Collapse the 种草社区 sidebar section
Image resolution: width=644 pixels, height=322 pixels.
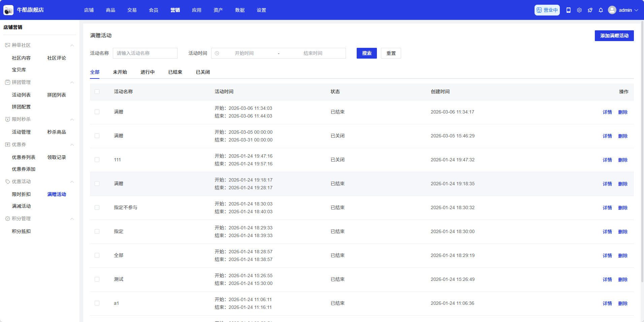pos(72,45)
